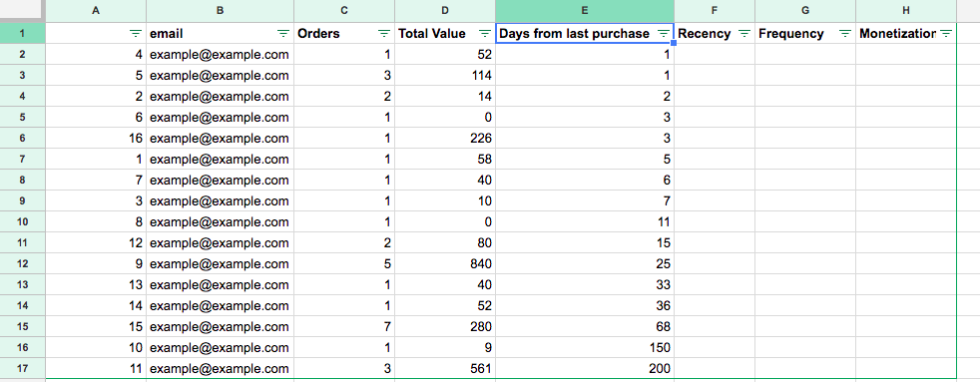Select days cell with value 25
This screenshot has height=382, width=980.
(585, 263)
